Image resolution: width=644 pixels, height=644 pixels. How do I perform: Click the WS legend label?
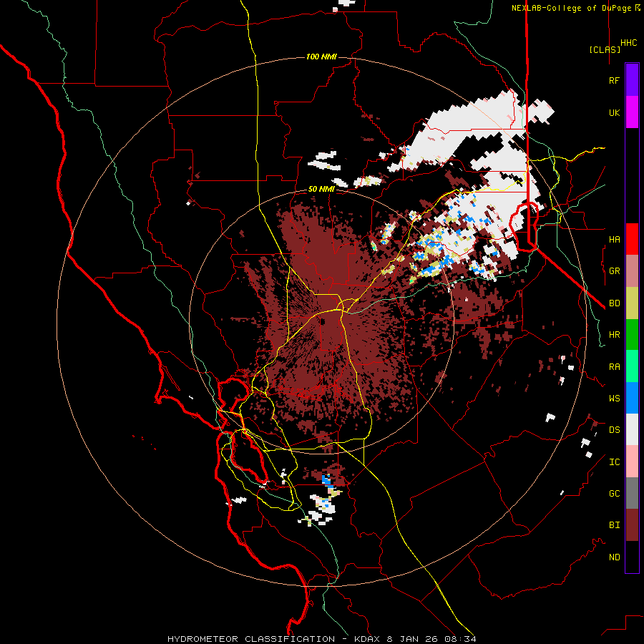coord(614,398)
